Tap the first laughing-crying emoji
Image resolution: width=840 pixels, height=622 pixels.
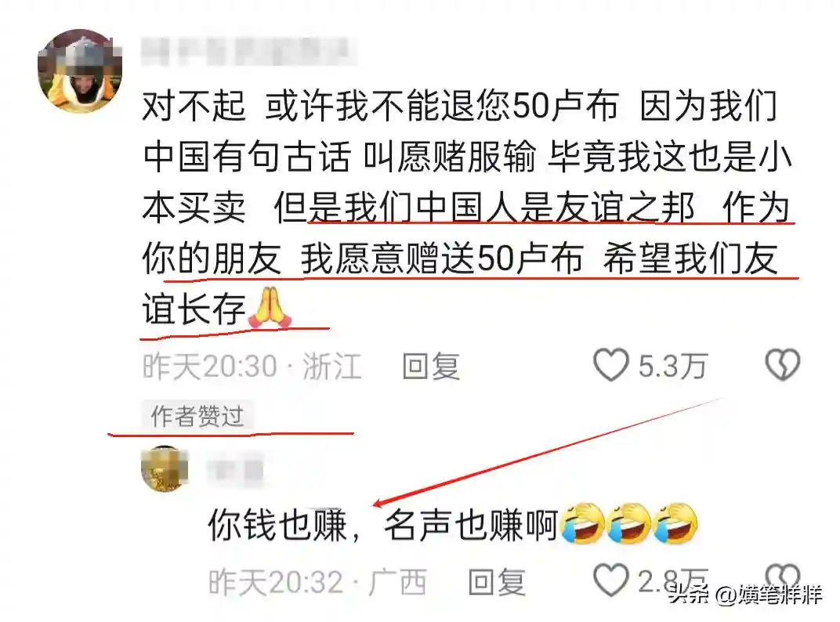(582, 523)
